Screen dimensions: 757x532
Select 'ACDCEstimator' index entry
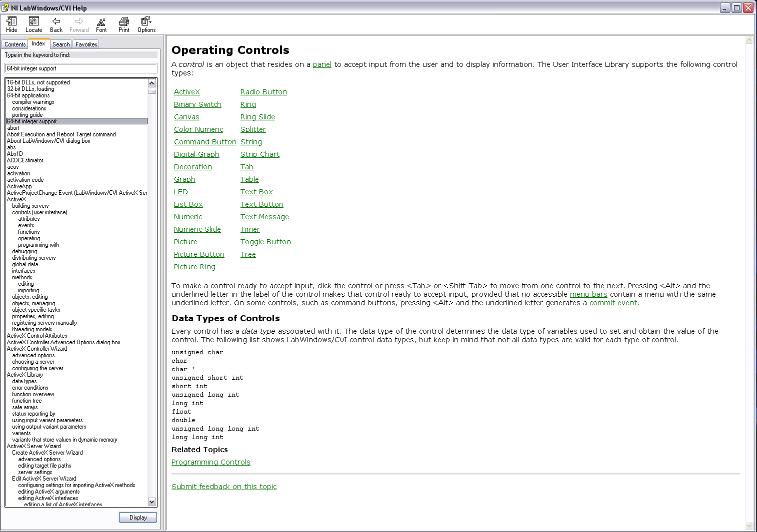[25, 160]
